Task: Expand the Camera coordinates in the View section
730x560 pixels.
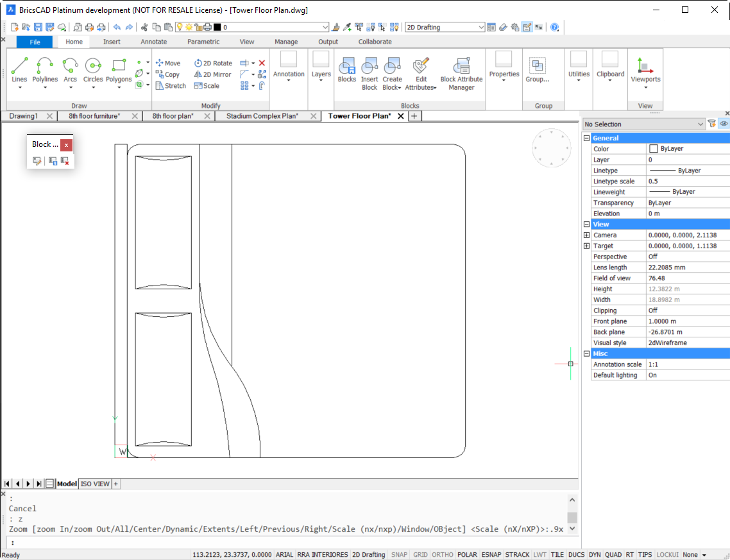Action: tap(587, 235)
